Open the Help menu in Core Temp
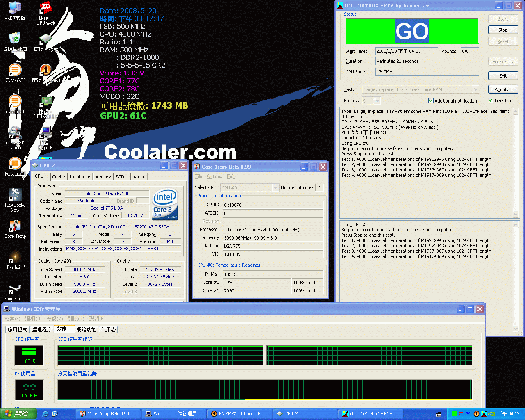 pyautogui.click(x=231, y=176)
